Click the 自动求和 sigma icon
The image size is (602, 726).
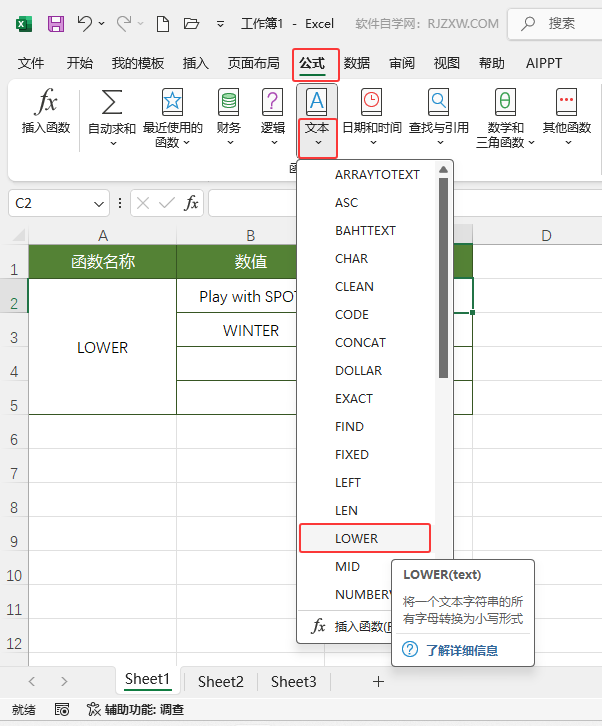112,102
